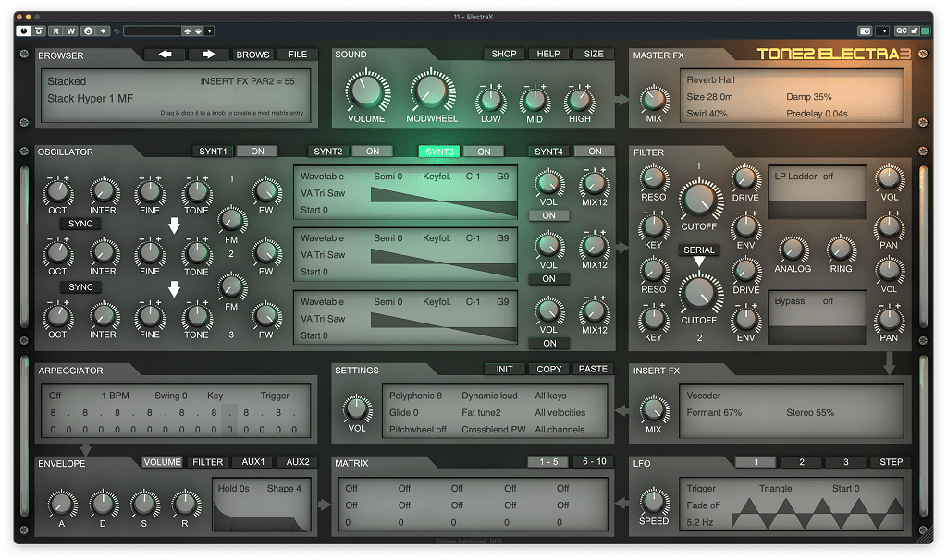Click the down arrow between oscillator 2 and 3
This screenshot has height=560, width=947.
(174, 289)
